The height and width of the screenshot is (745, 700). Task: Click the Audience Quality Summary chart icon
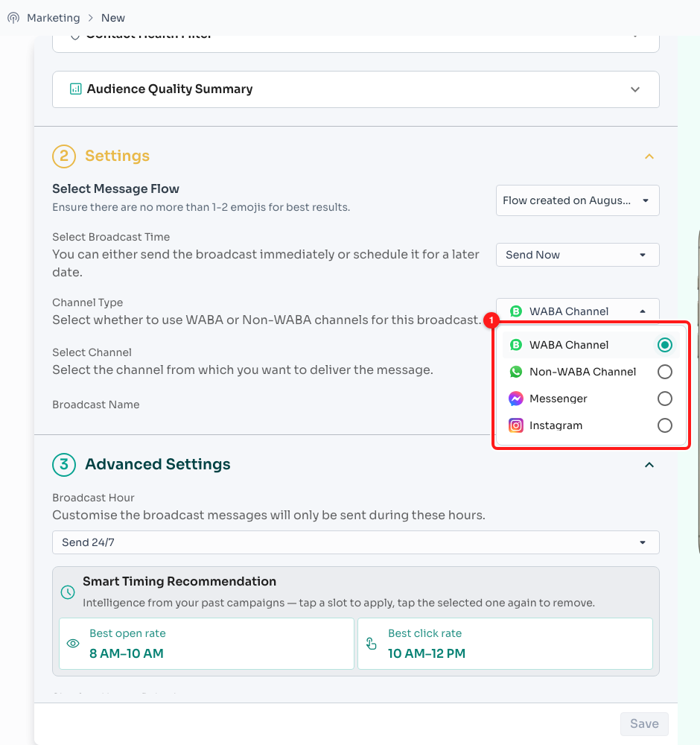click(x=75, y=89)
